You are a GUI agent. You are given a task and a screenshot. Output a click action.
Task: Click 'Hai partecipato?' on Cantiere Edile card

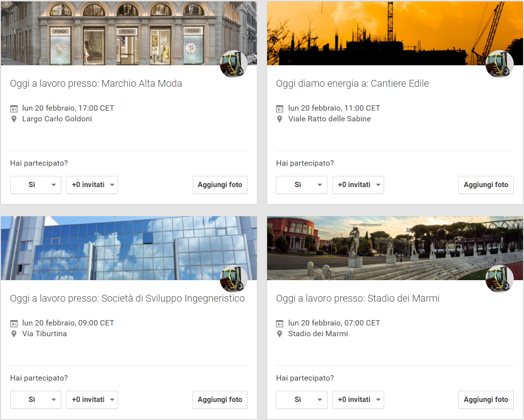[305, 163]
